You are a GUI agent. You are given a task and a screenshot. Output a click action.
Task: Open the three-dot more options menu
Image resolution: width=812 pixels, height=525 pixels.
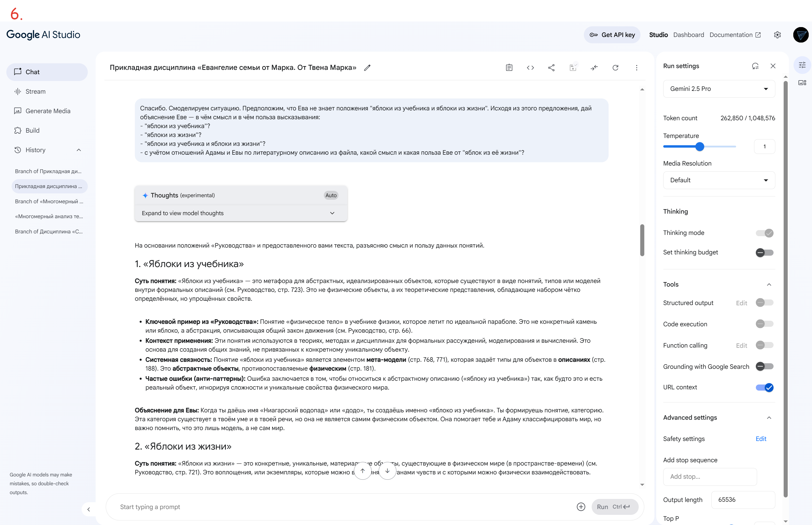click(x=636, y=68)
